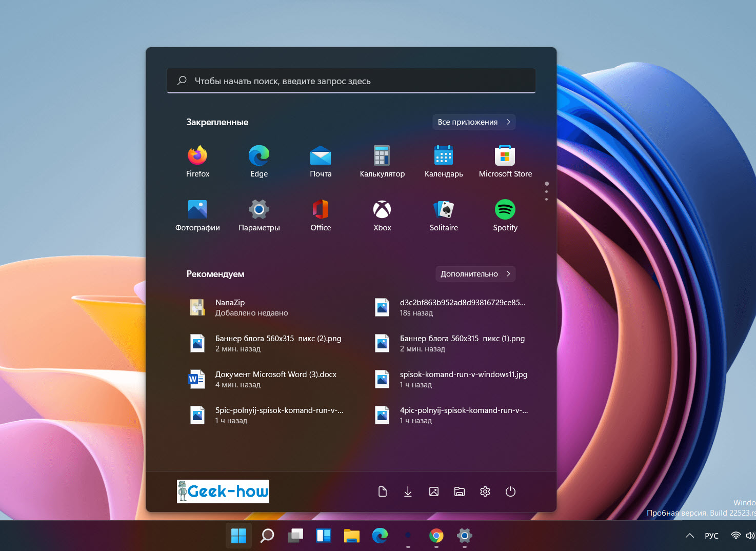Open Widgets on the taskbar
This screenshot has height=551, width=756.
324,536
